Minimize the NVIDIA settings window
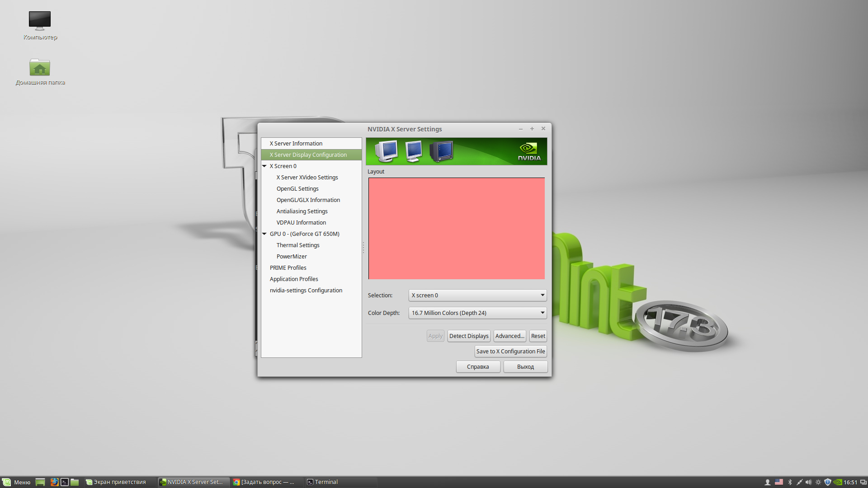868x488 pixels. coord(521,129)
